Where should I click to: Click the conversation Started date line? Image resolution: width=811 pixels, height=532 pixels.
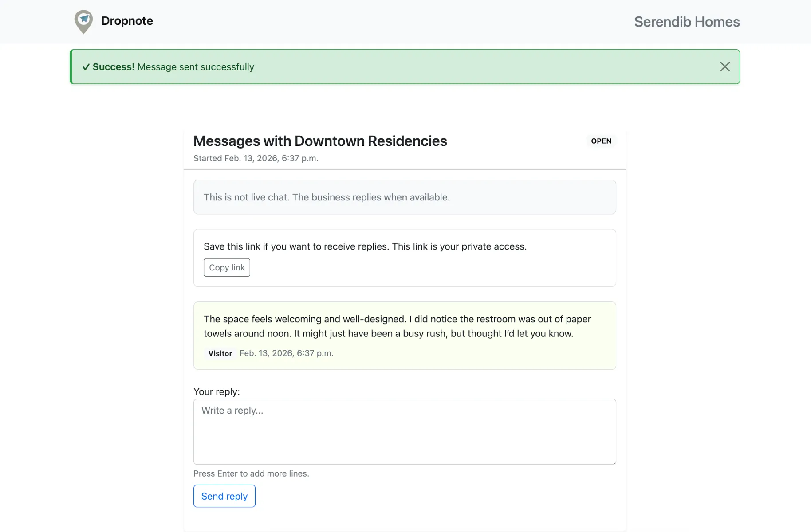pos(256,158)
